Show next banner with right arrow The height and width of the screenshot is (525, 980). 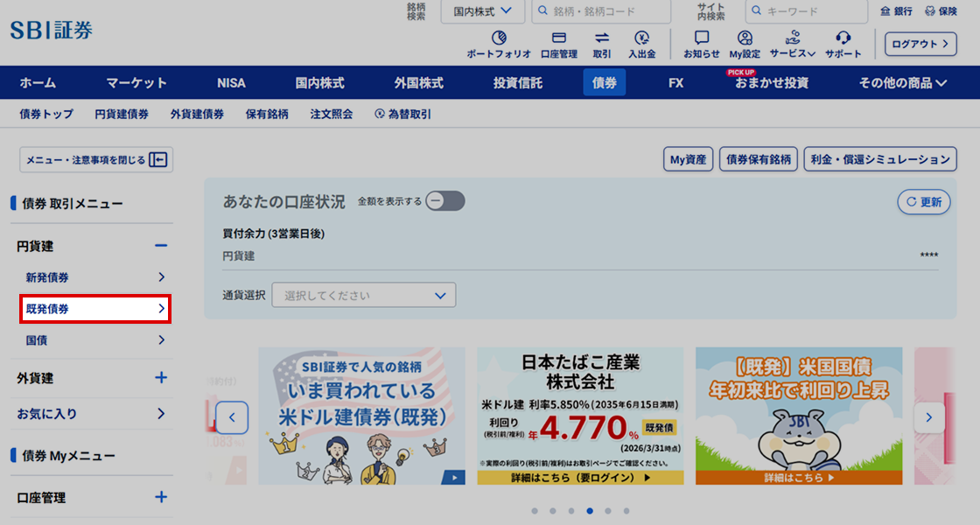(928, 417)
